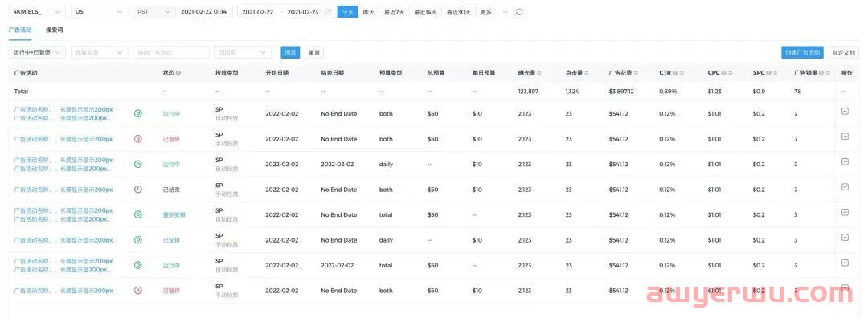Screen dimensions: 868x318
Task: Toggle the green play icon in 运行中 daily row
Action: point(138,165)
